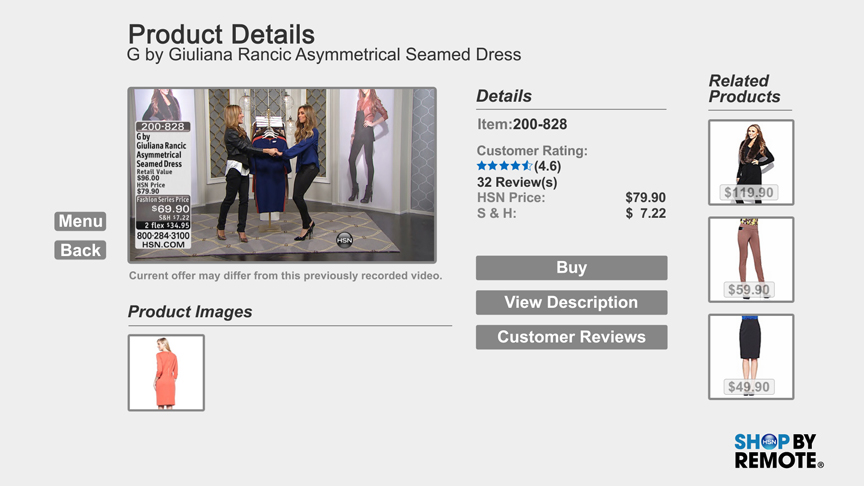
Task: Open related product priced $119.90
Action: click(x=751, y=163)
